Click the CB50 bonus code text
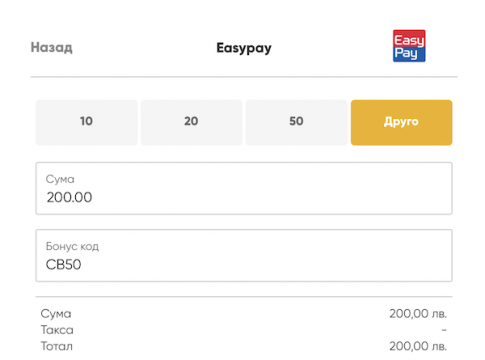 [x=63, y=265]
